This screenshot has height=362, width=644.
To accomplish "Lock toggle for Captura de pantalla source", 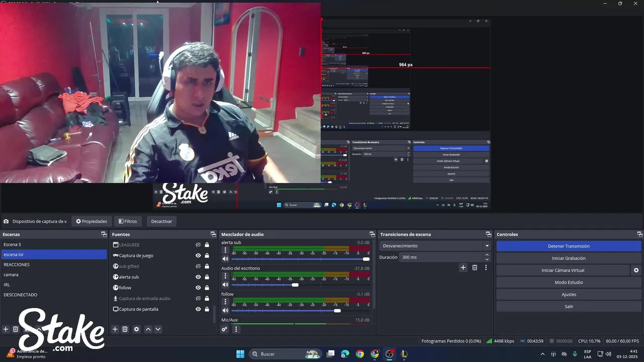I will (207, 309).
